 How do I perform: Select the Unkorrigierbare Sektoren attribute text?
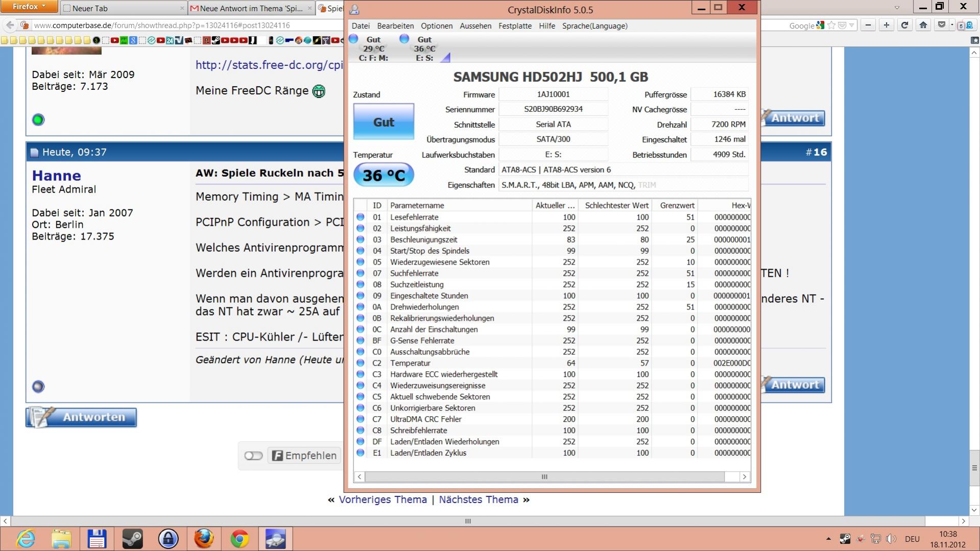pyautogui.click(x=433, y=408)
